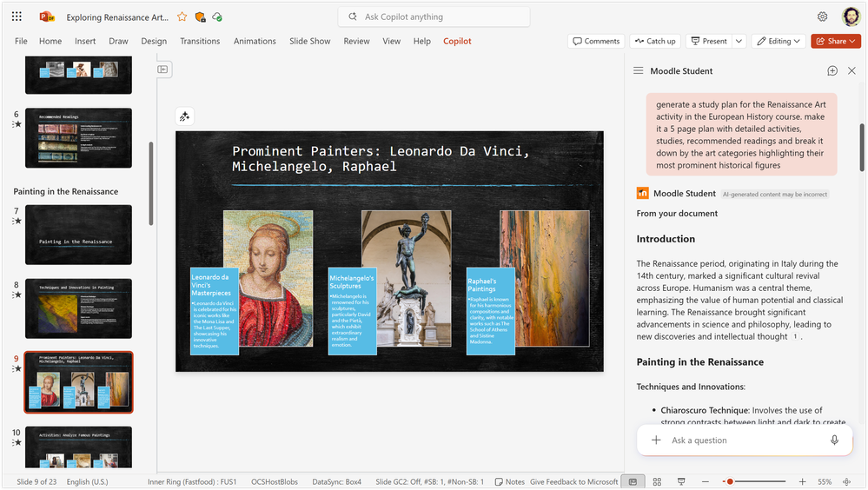This screenshot has height=490, width=868.
Task: Toggle the slide thumbnail pane icon
Action: pyautogui.click(x=162, y=70)
